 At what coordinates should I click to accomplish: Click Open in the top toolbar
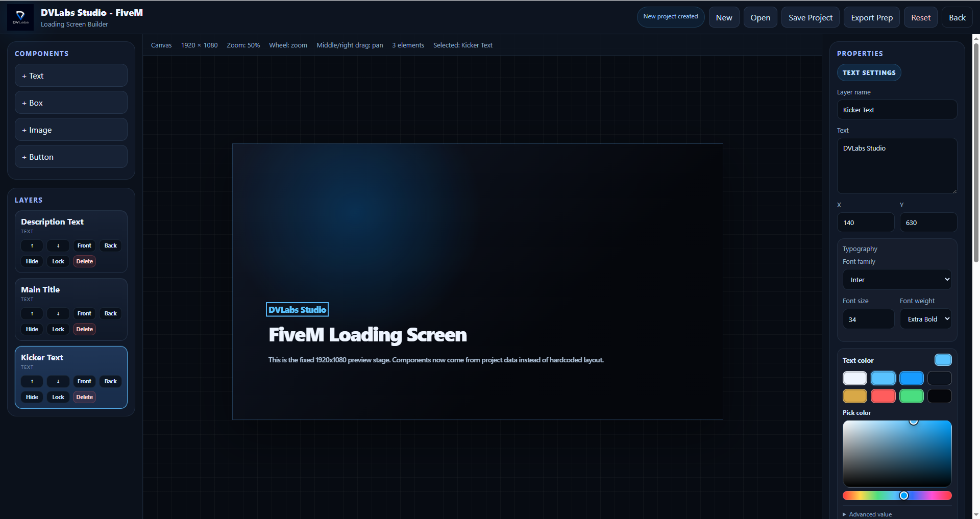coord(760,17)
